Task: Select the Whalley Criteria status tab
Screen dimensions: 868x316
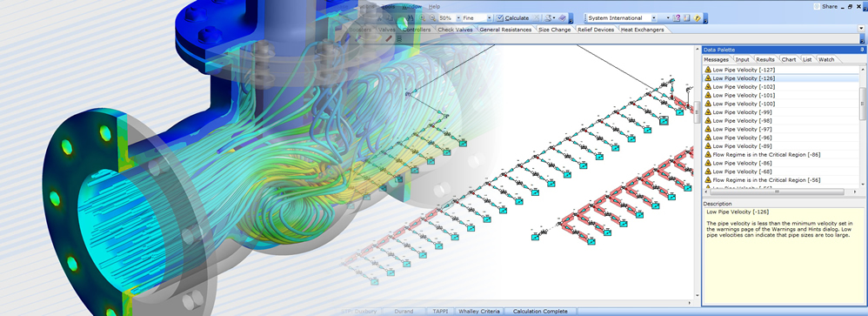Action: (x=479, y=312)
